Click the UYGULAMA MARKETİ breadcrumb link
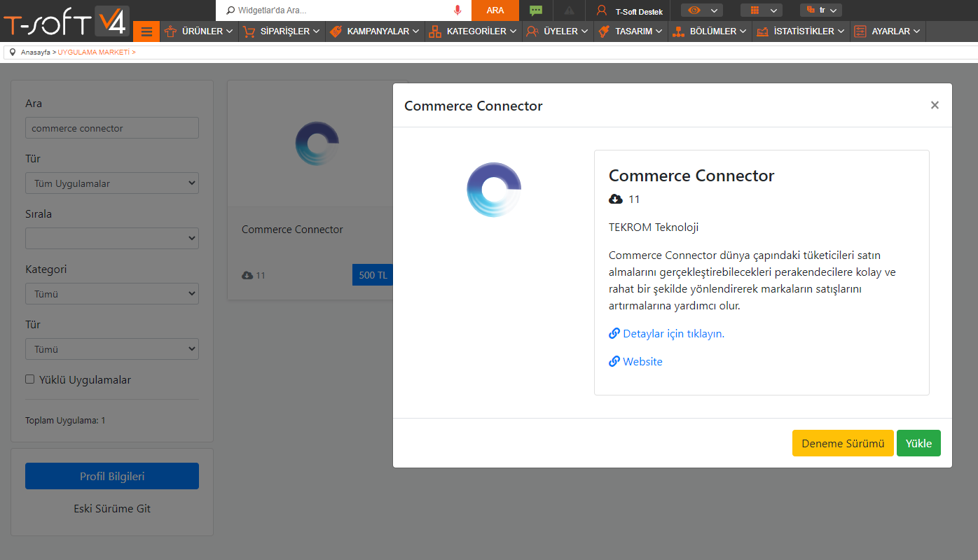 (94, 52)
